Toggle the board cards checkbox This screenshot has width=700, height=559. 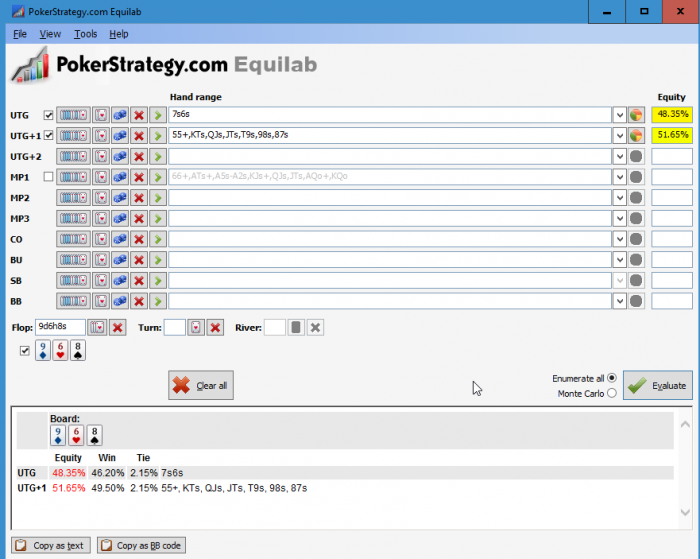(25, 351)
